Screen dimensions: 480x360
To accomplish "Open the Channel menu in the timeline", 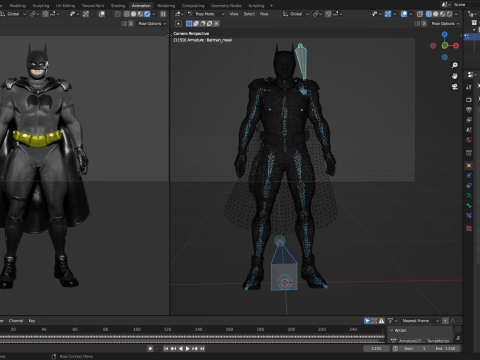I will [x=16, y=321].
